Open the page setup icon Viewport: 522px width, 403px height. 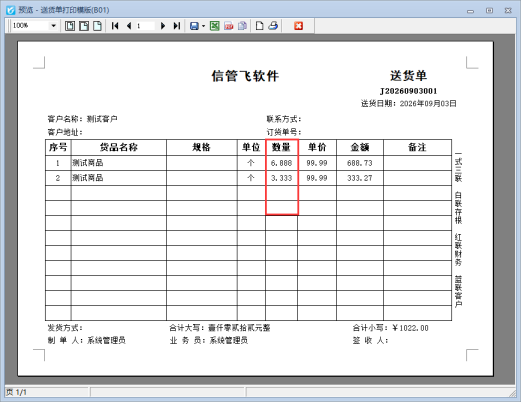pos(259,26)
